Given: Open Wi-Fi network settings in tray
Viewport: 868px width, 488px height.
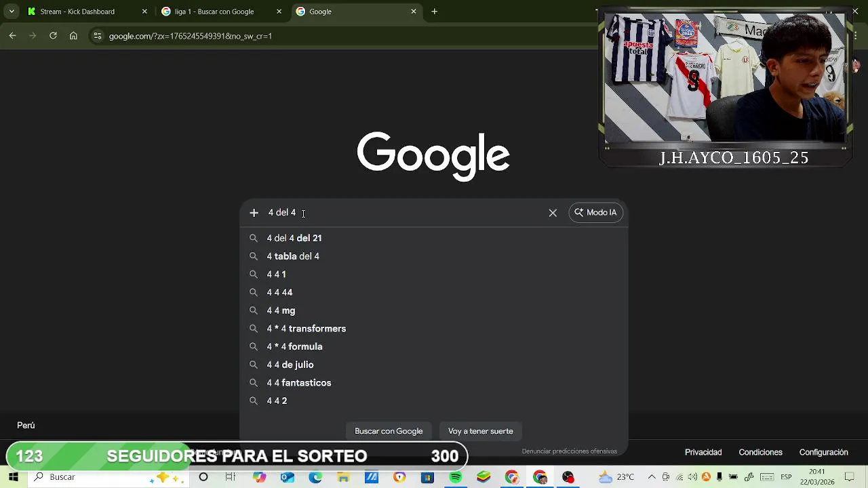Looking at the screenshot, I should (679, 477).
